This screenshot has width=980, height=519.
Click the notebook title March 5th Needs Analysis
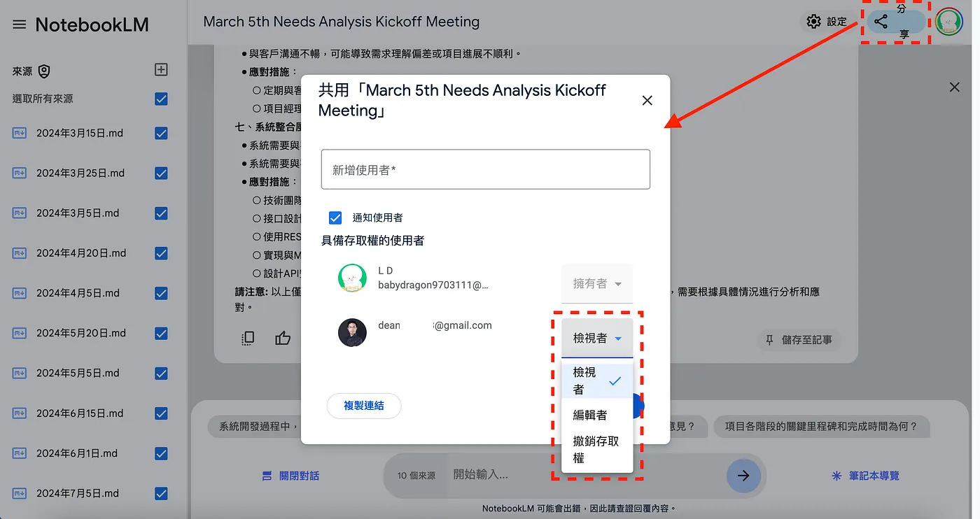[342, 22]
